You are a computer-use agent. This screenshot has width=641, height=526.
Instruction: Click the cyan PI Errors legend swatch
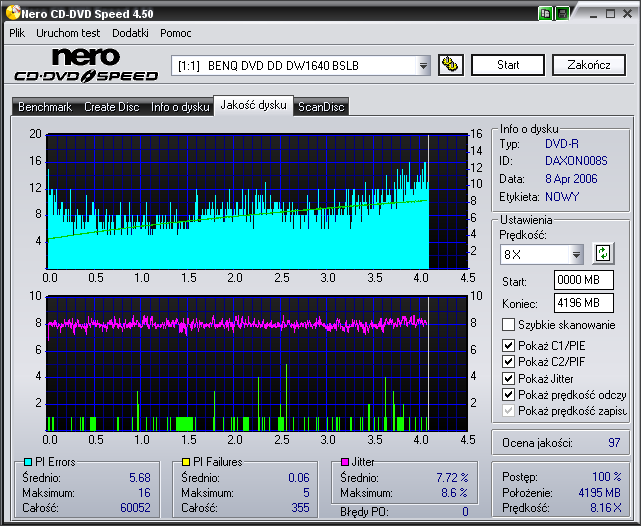(28, 462)
